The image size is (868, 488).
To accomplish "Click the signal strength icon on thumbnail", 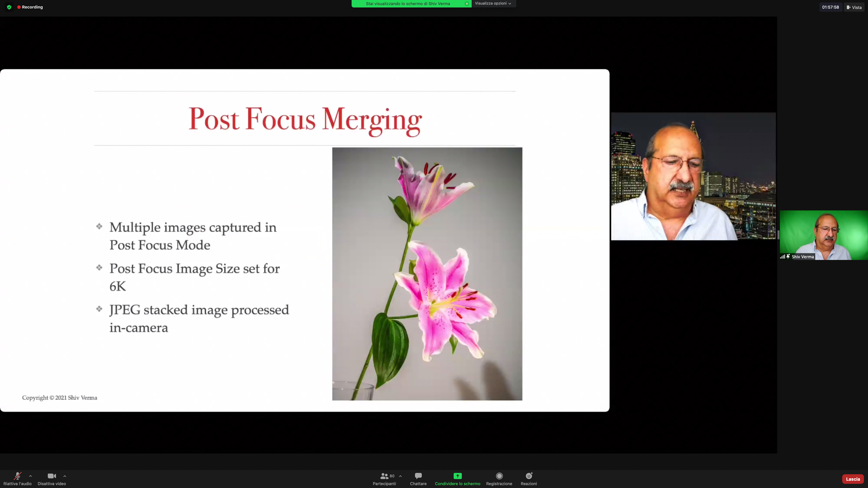I will pos(782,257).
